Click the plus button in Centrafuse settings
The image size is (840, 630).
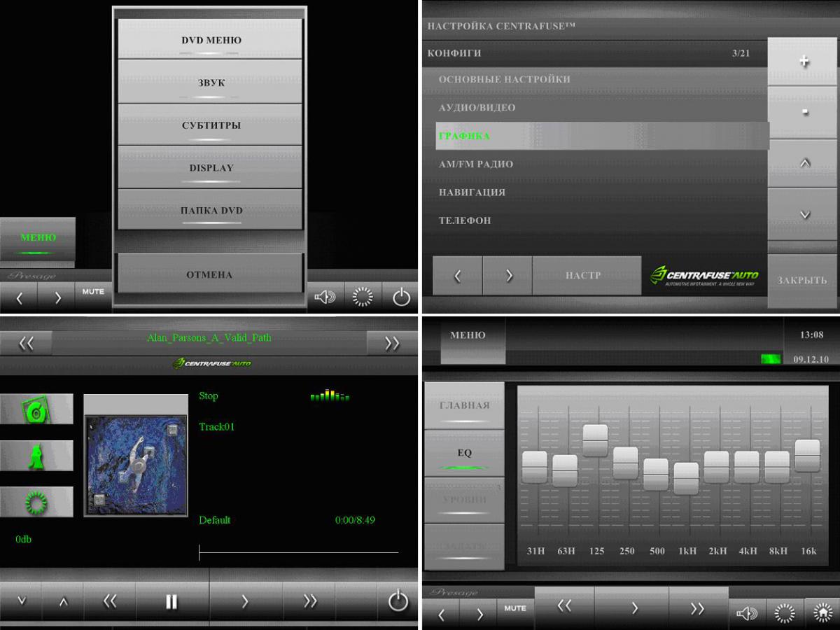click(x=804, y=62)
